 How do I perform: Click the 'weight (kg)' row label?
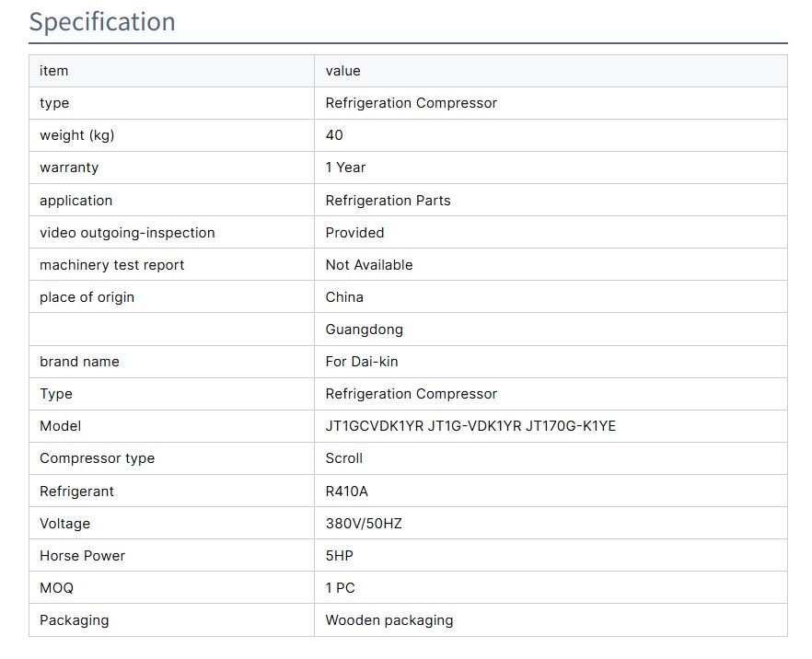coord(77,135)
